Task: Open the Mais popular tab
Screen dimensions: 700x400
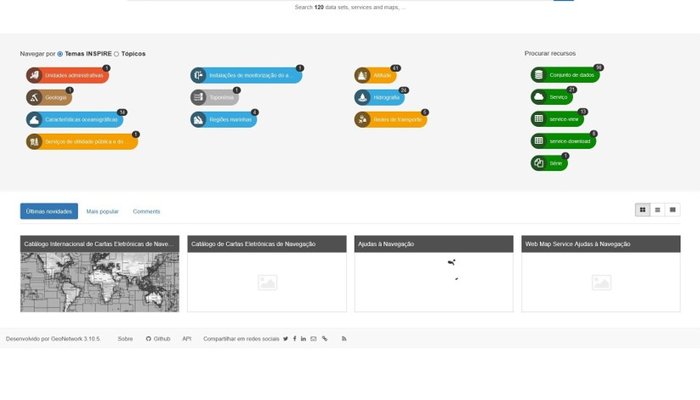Action: (x=102, y=211)
